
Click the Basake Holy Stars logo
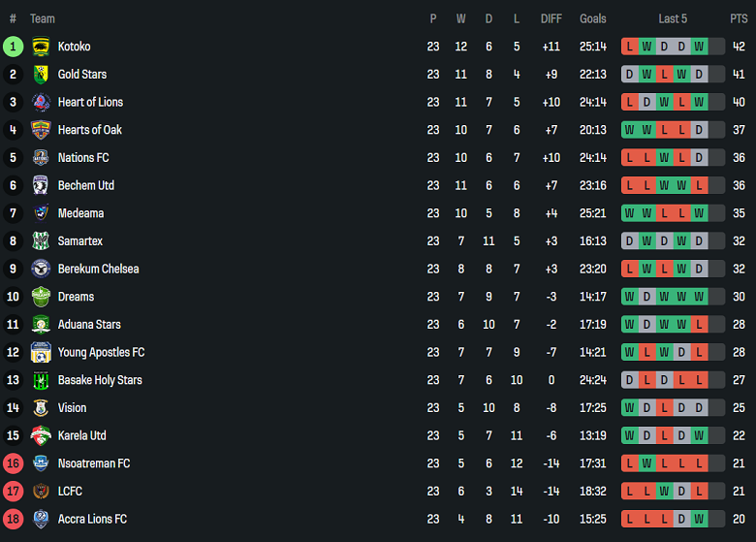tap(41, 380)
